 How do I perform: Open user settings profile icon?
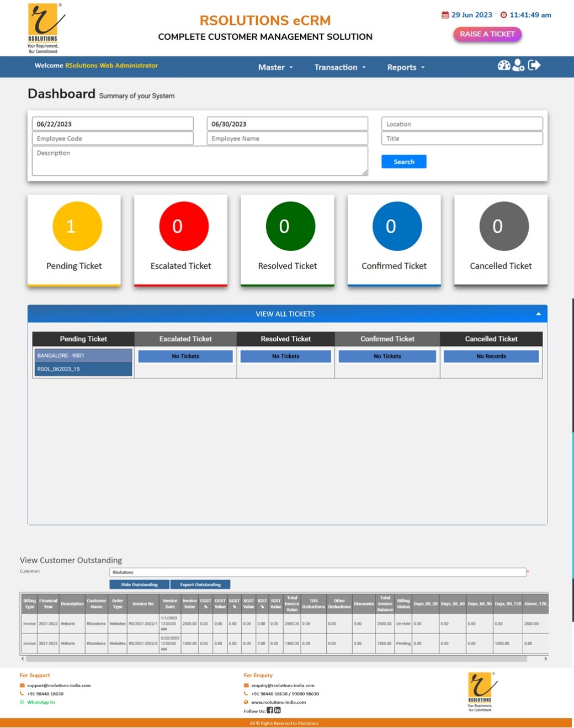518,66
